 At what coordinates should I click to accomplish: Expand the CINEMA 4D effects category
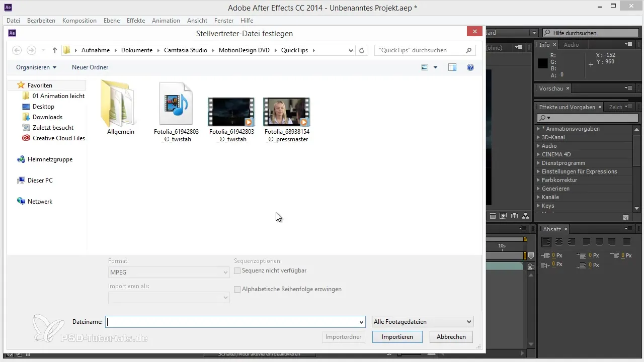point(538,154)
